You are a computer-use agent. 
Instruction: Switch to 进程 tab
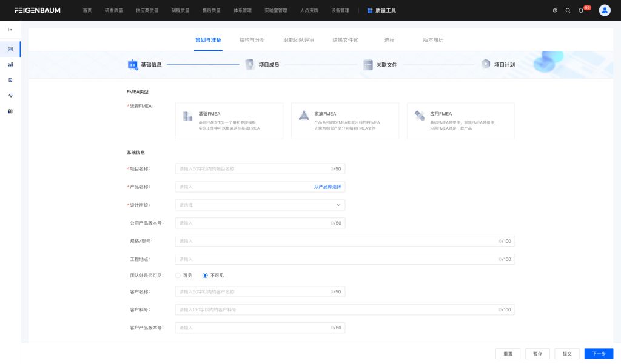click(389, 40)
